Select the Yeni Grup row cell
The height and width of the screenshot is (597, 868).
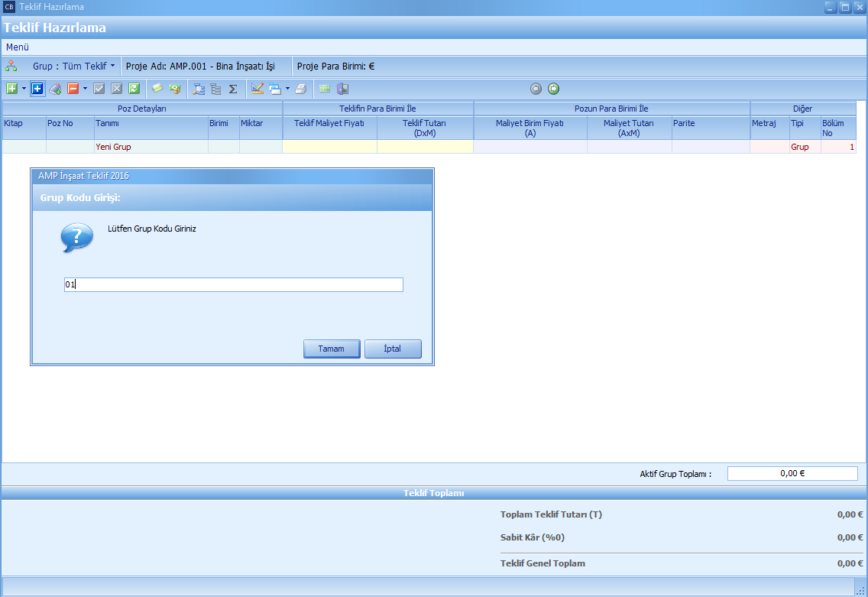click(151, 147)
